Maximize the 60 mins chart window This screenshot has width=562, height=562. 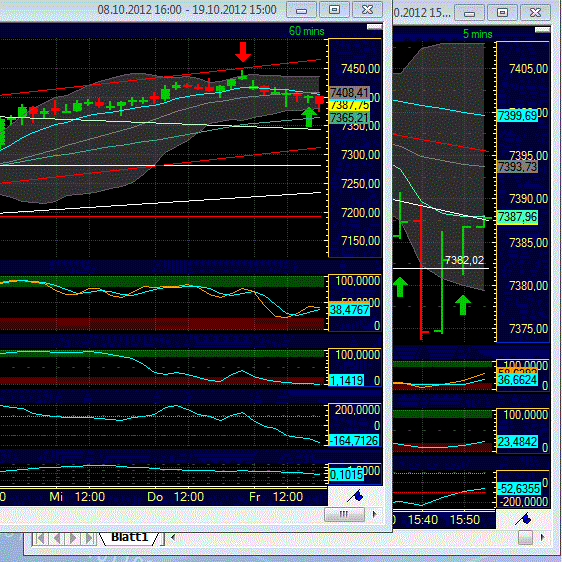[x=334, y=10]
